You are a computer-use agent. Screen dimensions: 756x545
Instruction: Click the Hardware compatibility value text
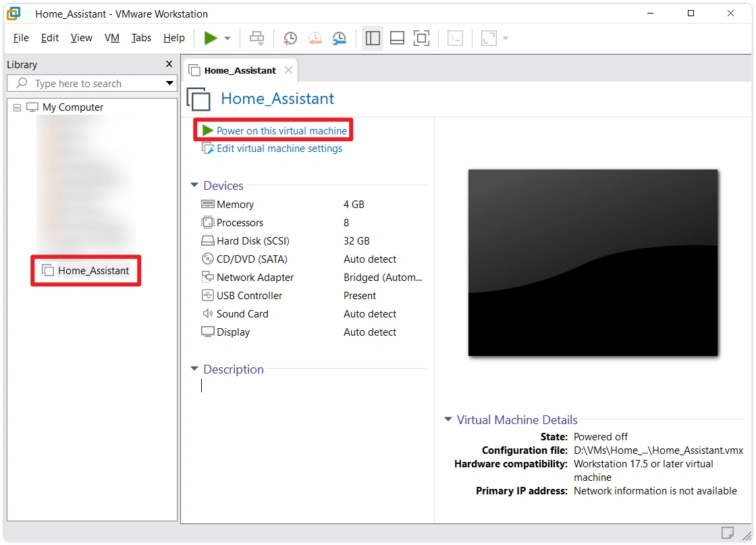[x=643, y=471]
